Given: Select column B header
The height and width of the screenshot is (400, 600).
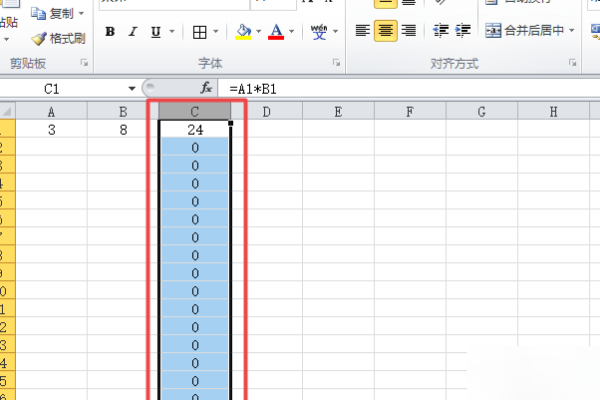Looking at the screenshot, I should (x=123, y=112).
